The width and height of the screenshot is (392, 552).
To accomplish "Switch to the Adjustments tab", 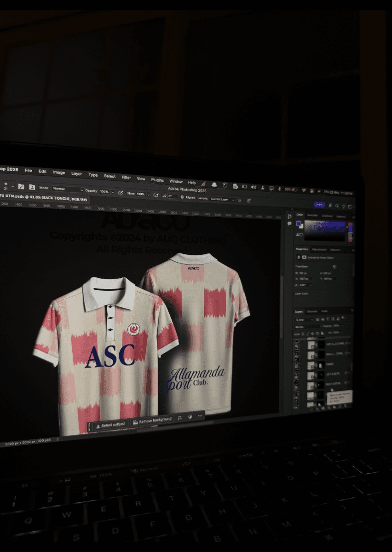I will pyautogui.click(x=319, y=249).
